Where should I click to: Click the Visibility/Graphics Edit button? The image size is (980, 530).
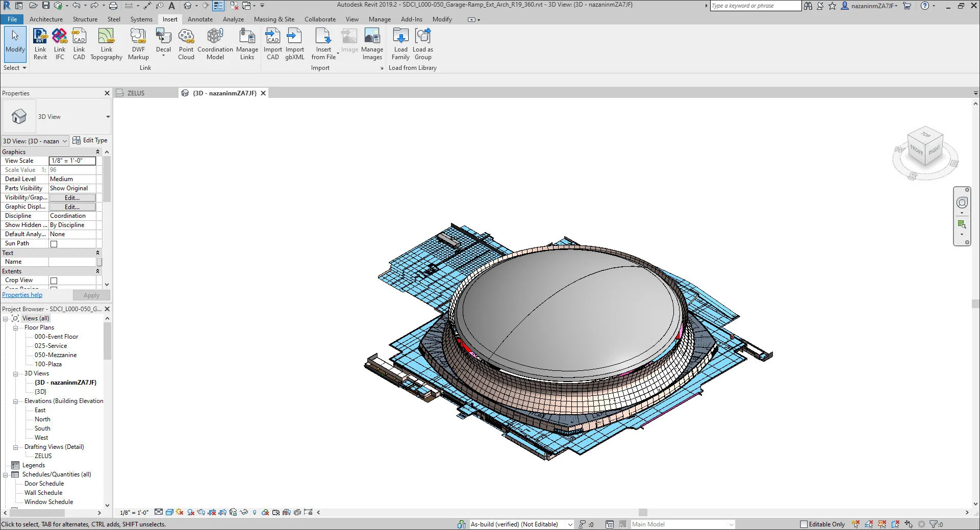click(72, 198)
